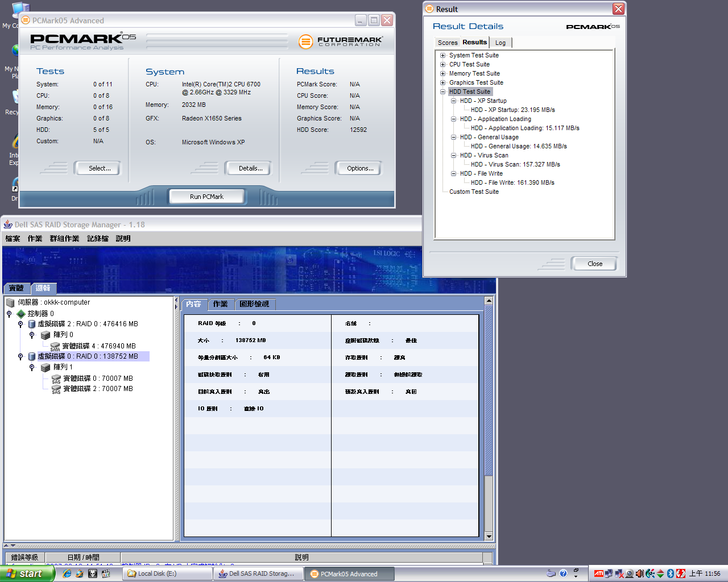Collapse HDD Test Suite node
The width and height of the screenshot is (728, 582).
coord(442,92)
